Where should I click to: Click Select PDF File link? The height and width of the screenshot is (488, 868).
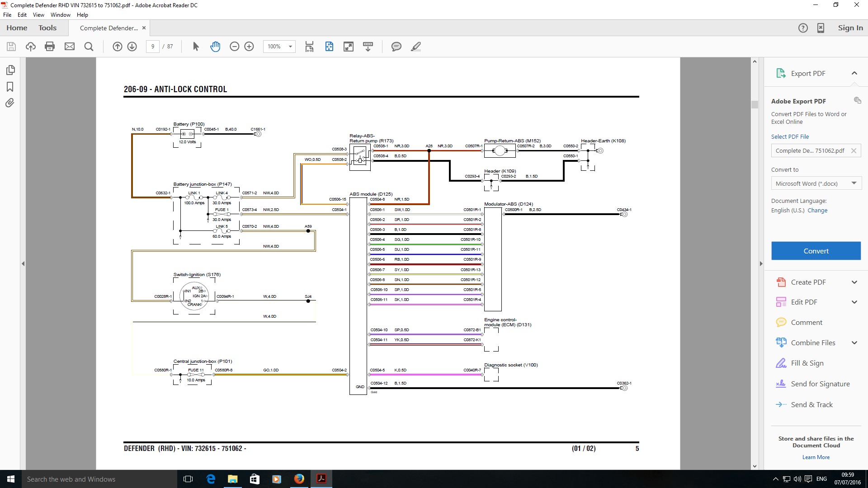pos(790,137)
